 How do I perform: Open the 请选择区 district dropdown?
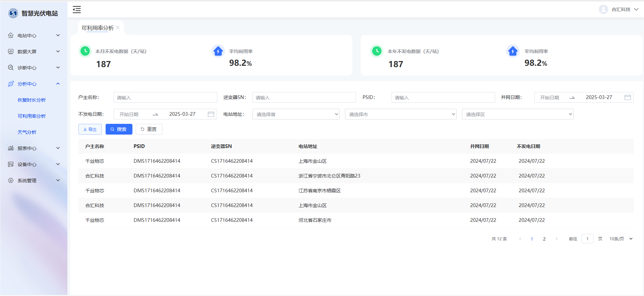point(517,114)
